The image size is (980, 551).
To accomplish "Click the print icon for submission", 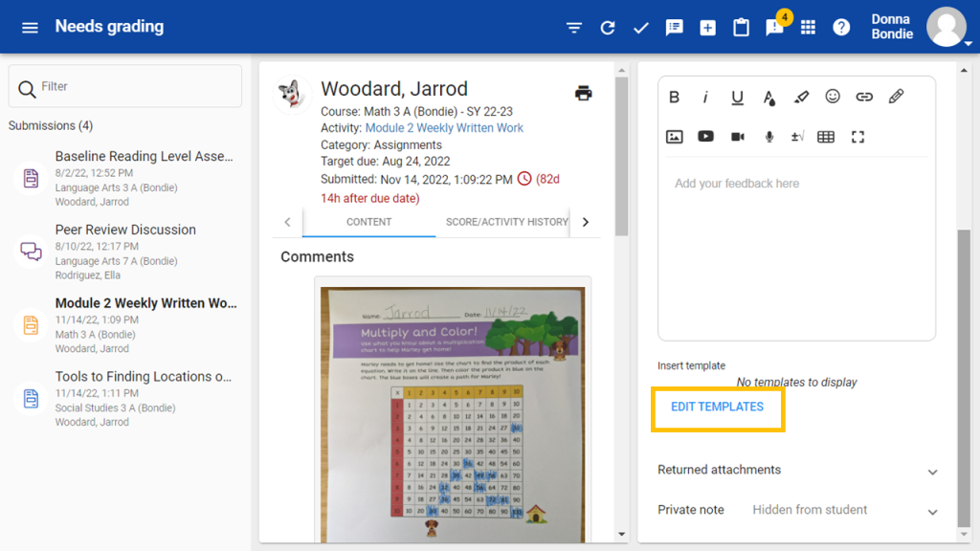I will coord(583,93).
